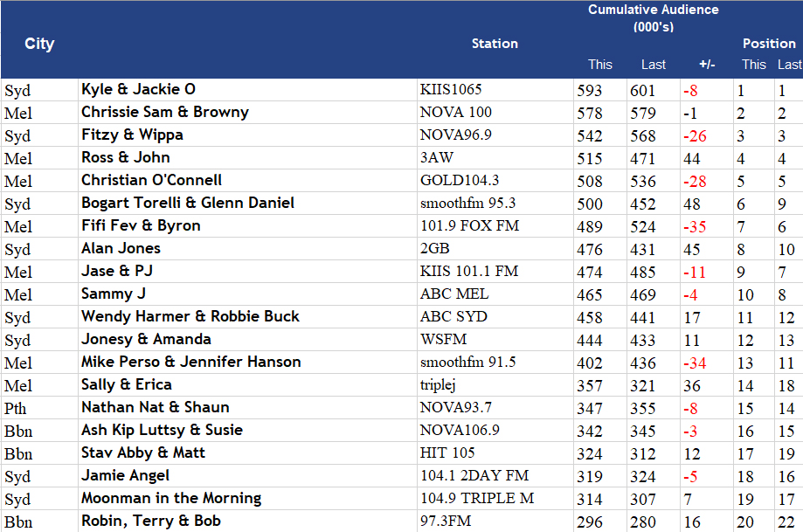The height and width of the screenshot is (532, 803).
Task: Click the red "-28" change value
Action: tap(695, 181)
